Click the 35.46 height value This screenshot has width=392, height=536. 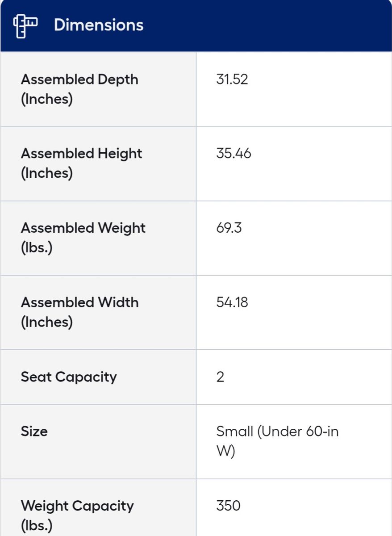coord(234,154)
